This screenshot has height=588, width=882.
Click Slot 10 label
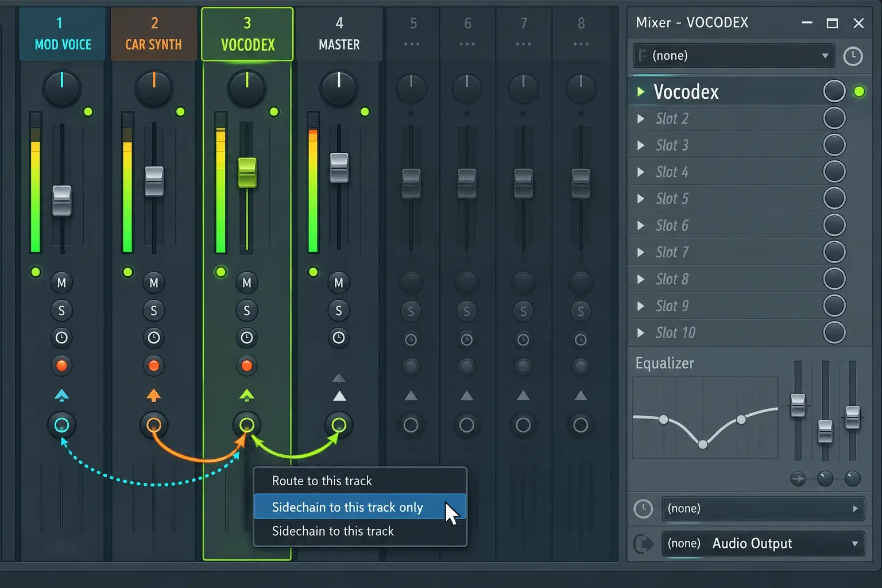tap(675, 332)
